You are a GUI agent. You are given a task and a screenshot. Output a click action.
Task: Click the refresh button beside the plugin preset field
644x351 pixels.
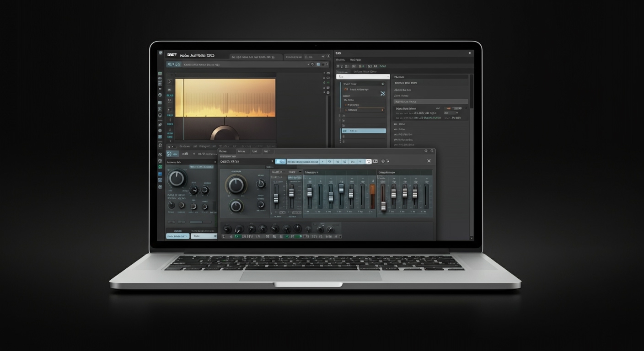[382, 161]
